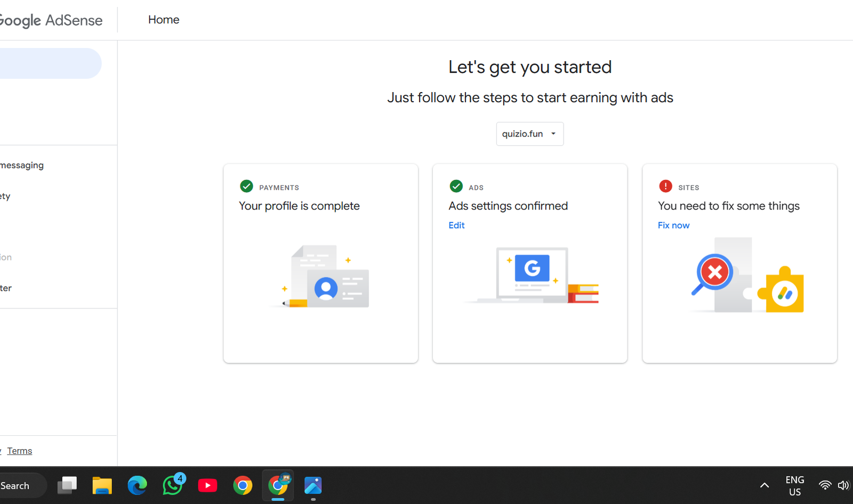Click the green Payments checkmark icon
Viewport: 853px width, 504px height.
tap(246, 186)
